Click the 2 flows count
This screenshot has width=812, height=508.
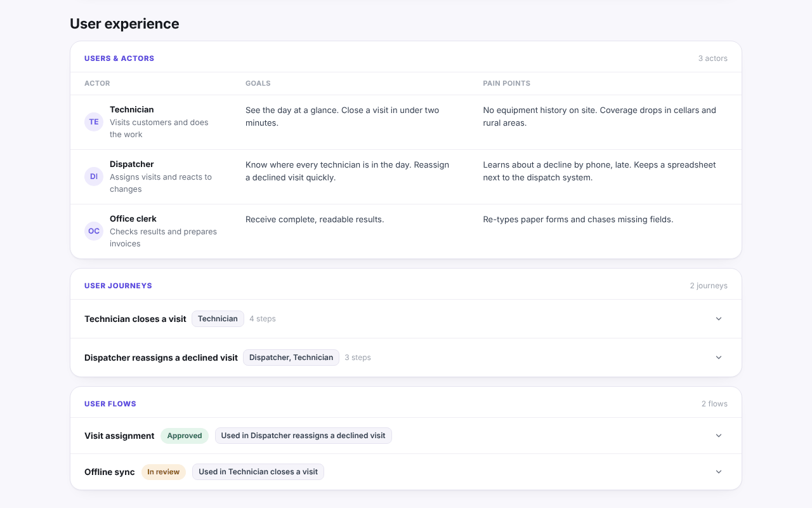coord(714,404)
